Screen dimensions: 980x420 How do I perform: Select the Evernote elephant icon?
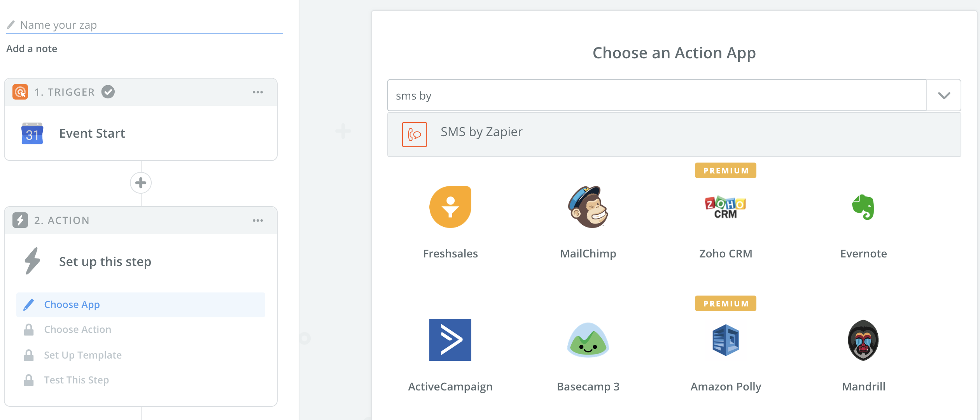tap(863, 207)
